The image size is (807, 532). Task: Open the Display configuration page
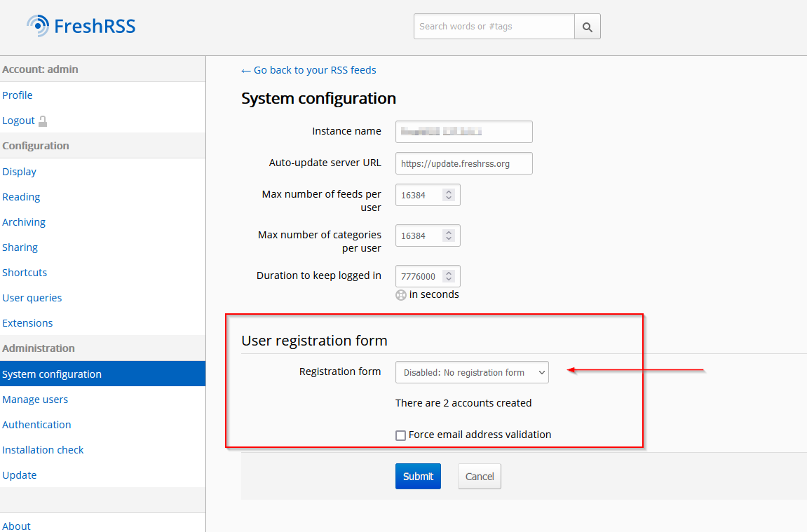click(x=19, y=172)
